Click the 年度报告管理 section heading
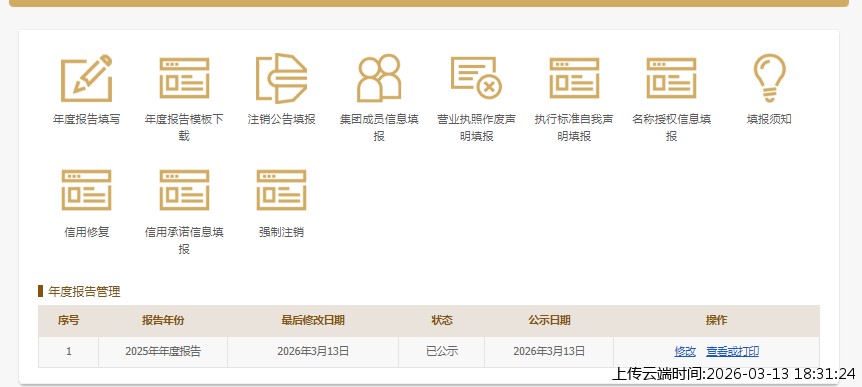 pyautogui.click(x=84, y=291)
